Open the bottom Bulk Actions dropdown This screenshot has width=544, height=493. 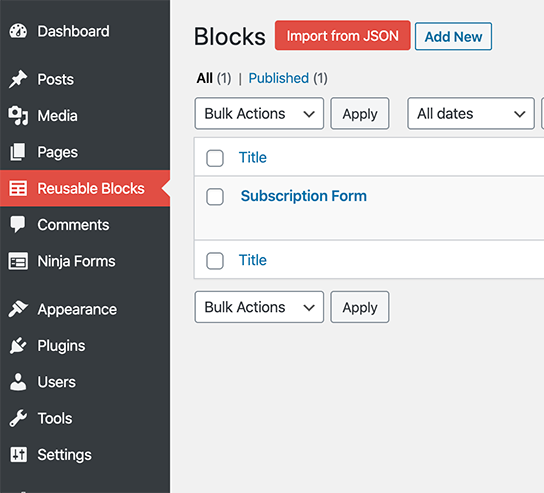tap(259, 307)
